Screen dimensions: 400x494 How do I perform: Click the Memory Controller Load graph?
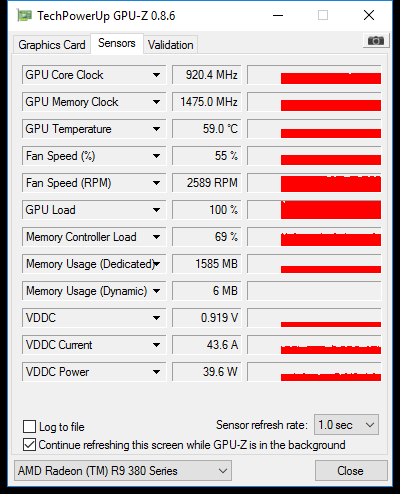click(x=314, y=237)
